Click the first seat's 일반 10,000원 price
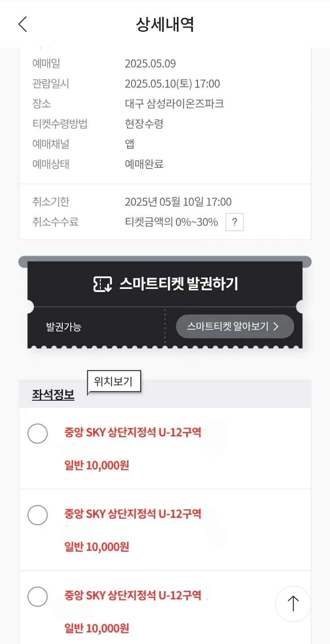The image size is (330, 644). (x=97, y=466)
